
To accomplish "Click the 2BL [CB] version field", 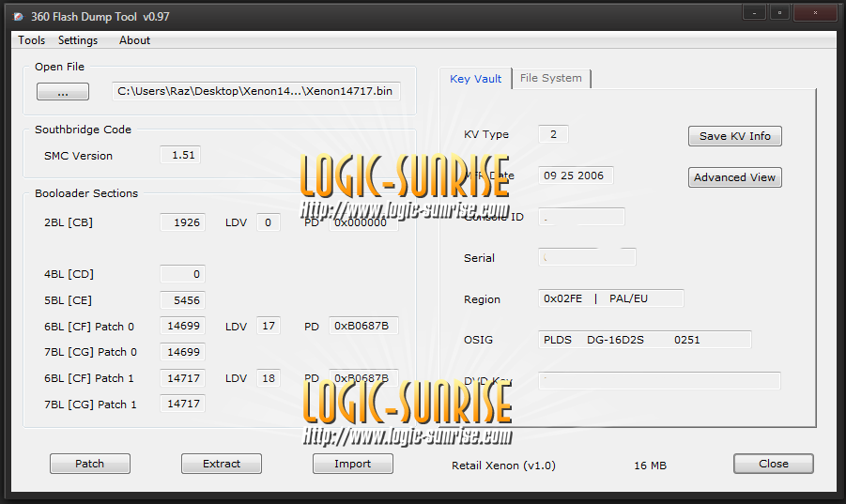I will tap(183, 223).
